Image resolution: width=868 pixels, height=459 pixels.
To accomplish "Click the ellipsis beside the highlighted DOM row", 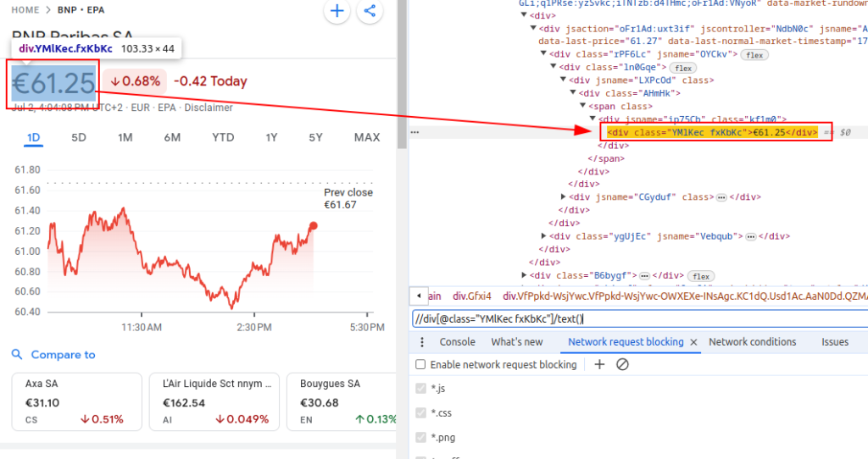I will (x=415, y=132).
